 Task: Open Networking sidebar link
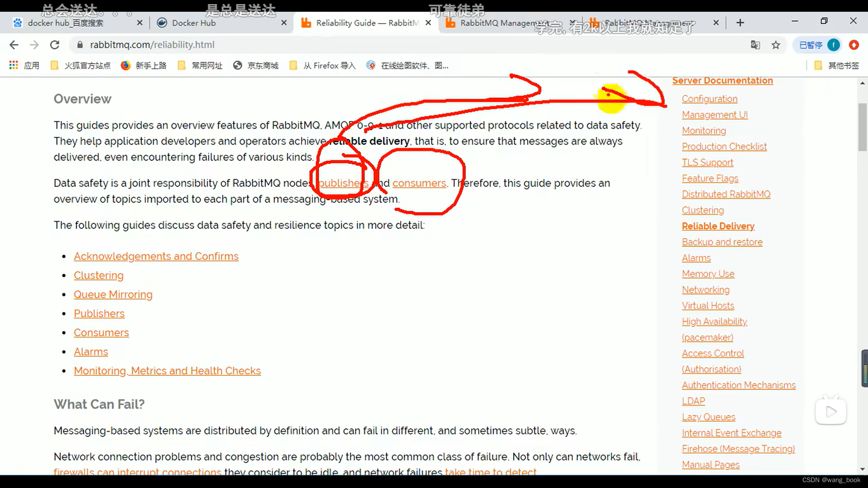click(706, 290)
